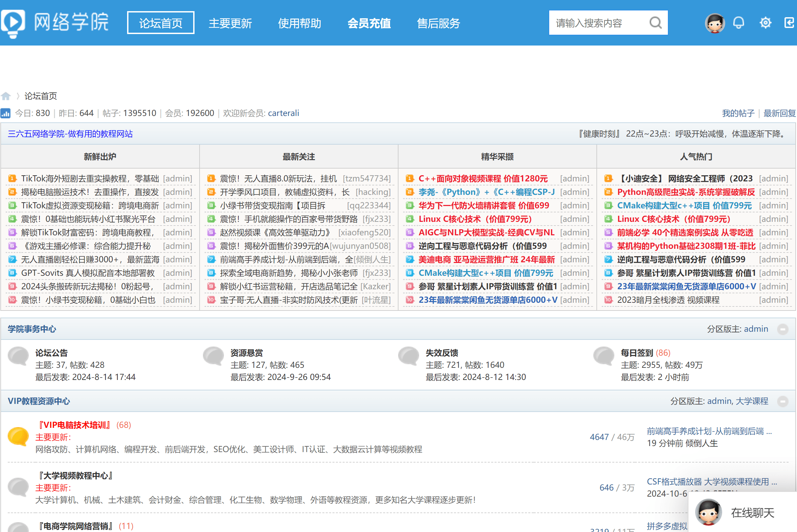Open new member carterali profile

coord(283,113)
